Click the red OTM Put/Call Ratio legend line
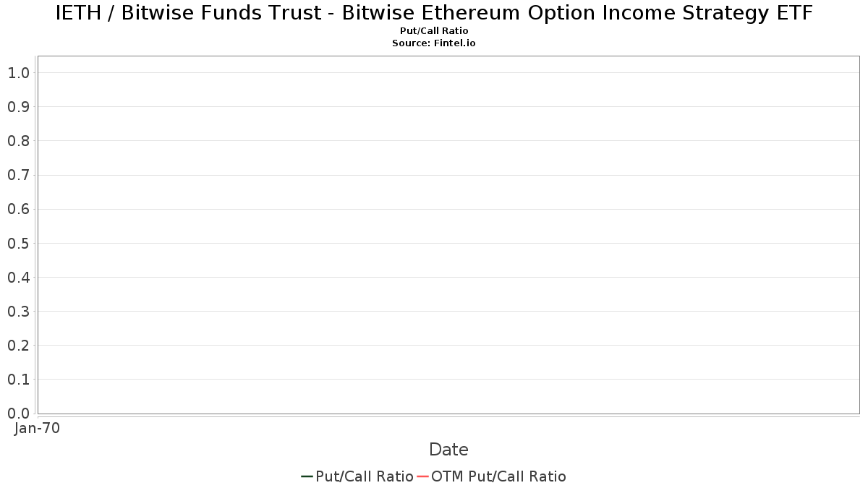 click(422, 476)
